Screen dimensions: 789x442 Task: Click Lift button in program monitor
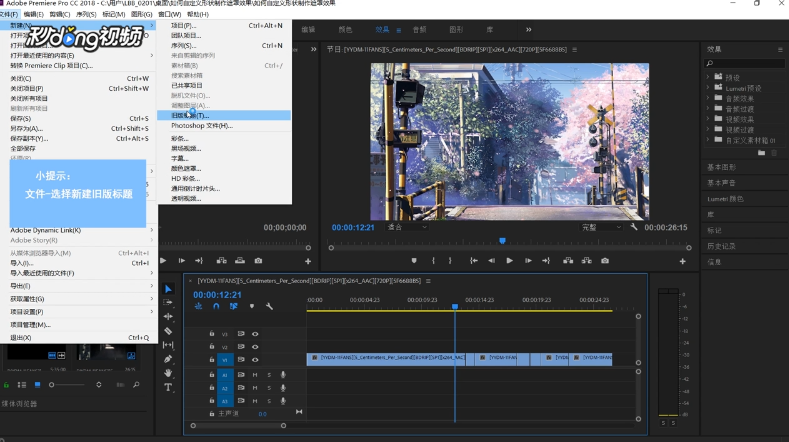[568, 260]
